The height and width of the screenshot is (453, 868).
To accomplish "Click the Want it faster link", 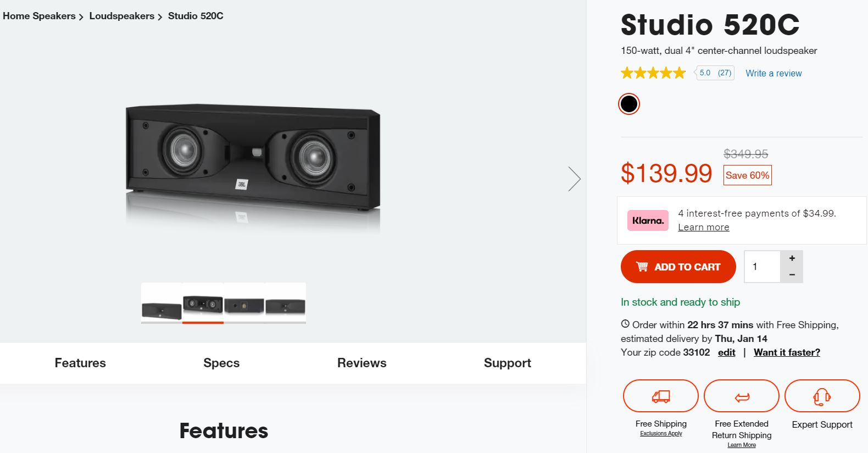I will [787, 352].
